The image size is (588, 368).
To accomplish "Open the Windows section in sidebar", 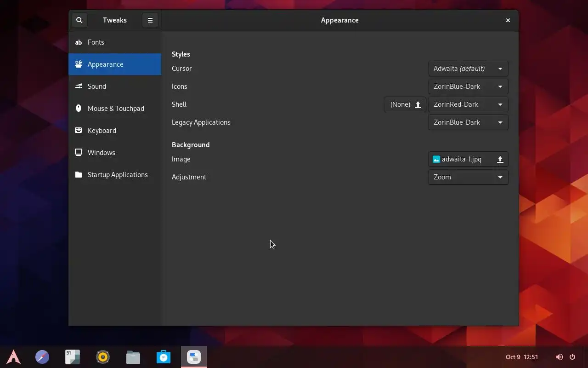I will pyautogui.click(x=115, y=153).
